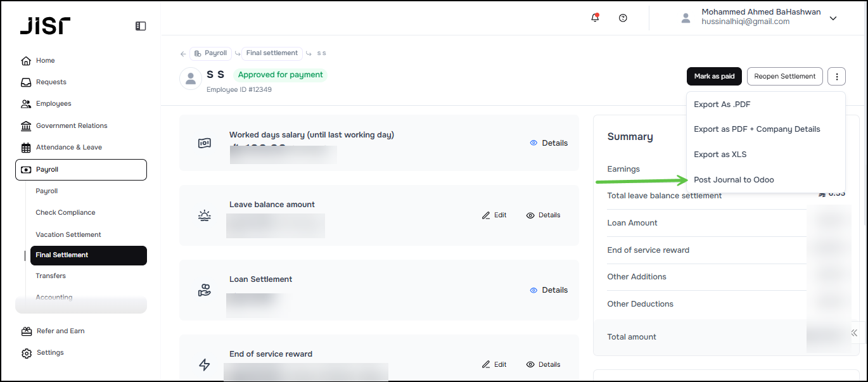View Details of Worked days salary
This screenshot has height=382, width=868.
[549, 143]
